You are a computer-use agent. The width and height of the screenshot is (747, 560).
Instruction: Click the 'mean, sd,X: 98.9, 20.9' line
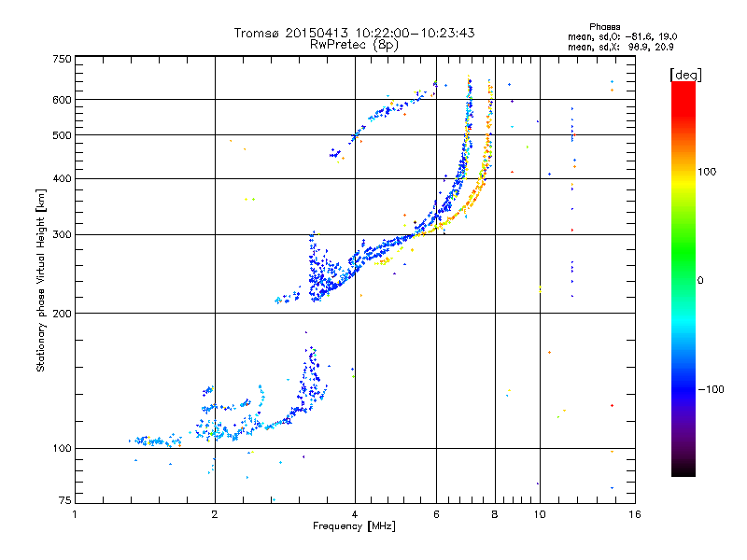pyautogui.click(x=620, y=48)
